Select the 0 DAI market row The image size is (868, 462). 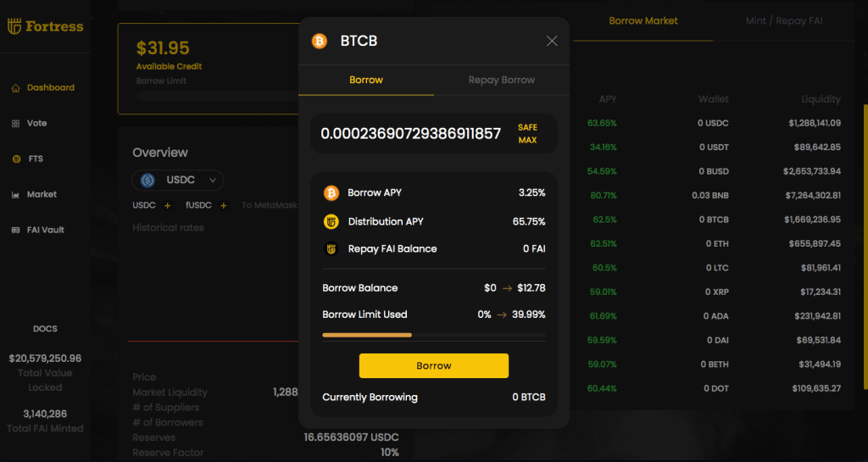click(x=714, y=340)
